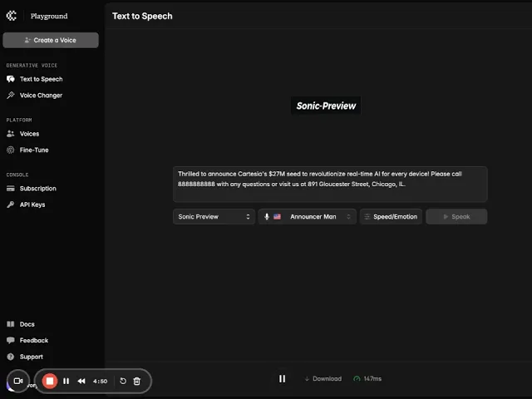Viewport: 532px width, 399px height.
Task: Click the sliders icon on Speed/Emotion
Action: 367,216
